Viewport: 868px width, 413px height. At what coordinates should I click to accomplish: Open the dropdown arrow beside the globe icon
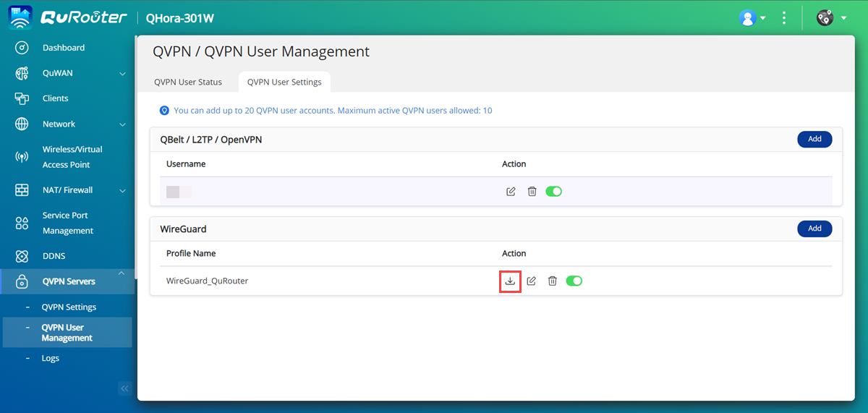click(x=843, y=19)
